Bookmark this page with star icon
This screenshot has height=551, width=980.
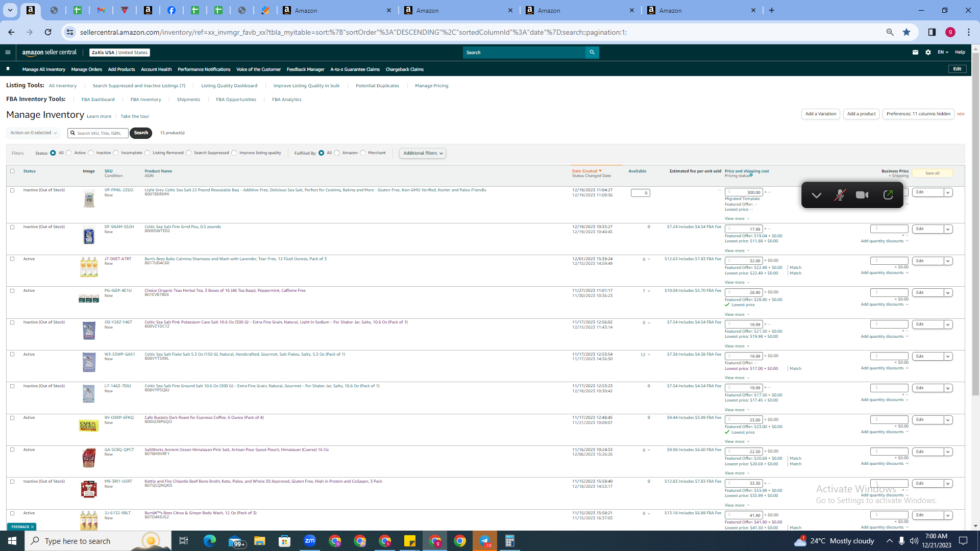click(906, 32)
